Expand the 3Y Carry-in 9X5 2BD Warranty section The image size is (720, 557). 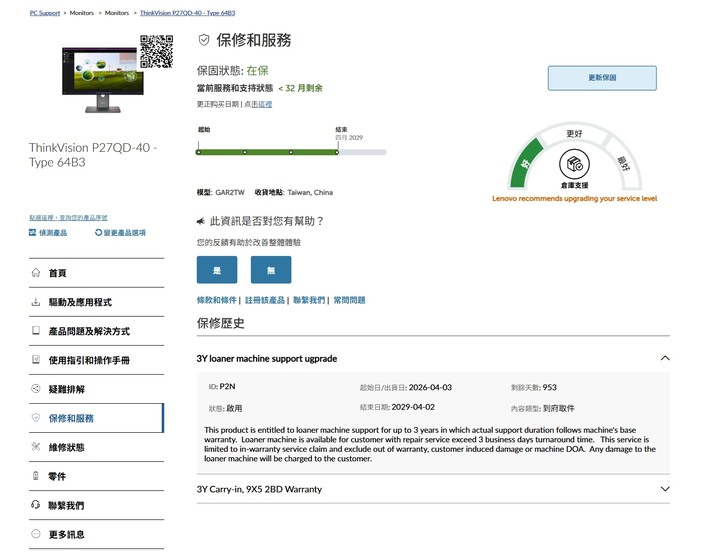point(665,489)
